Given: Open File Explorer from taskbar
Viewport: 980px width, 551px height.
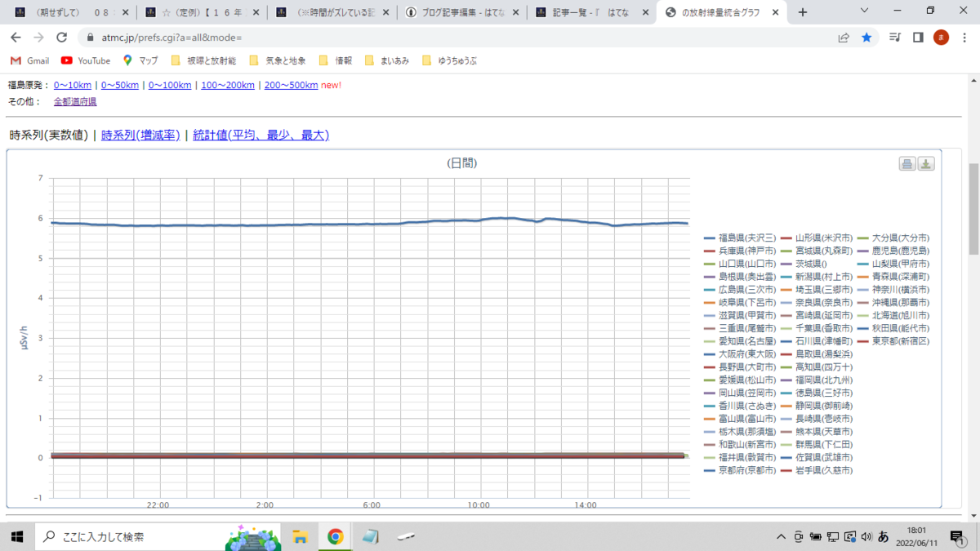Looking at the screenshot, I should tap(300, 536).
